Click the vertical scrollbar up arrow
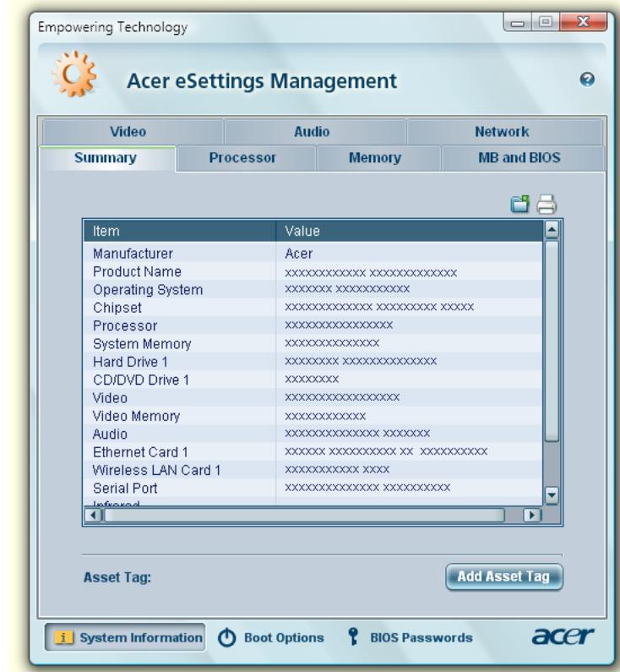Viewport: 620px width, 672px height. 552,231
